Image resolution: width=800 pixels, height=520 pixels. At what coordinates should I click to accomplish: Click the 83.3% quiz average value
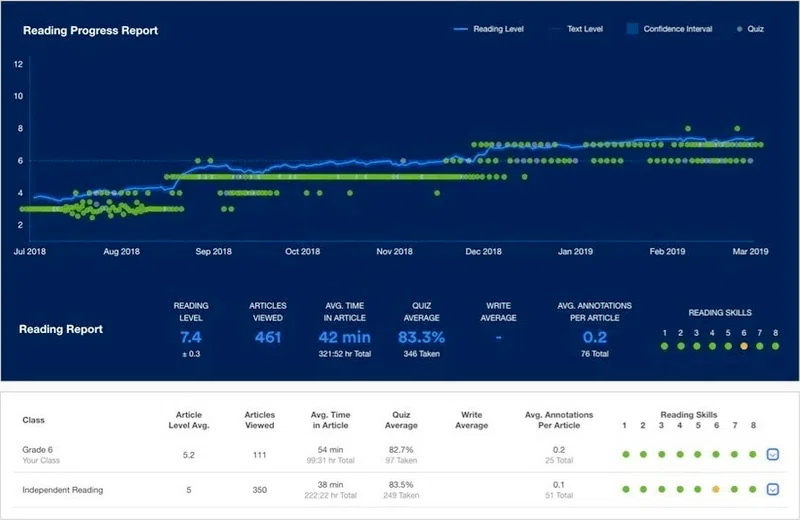coord(421,337)
